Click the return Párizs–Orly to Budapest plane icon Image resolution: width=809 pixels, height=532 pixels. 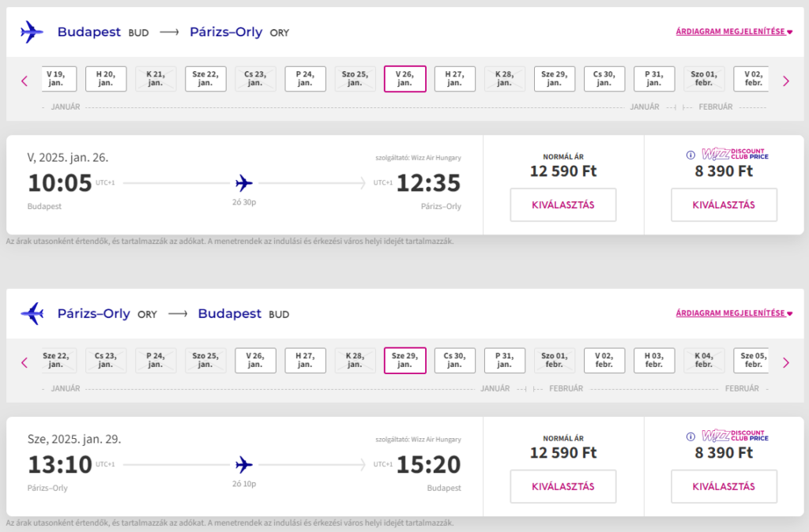32,313
